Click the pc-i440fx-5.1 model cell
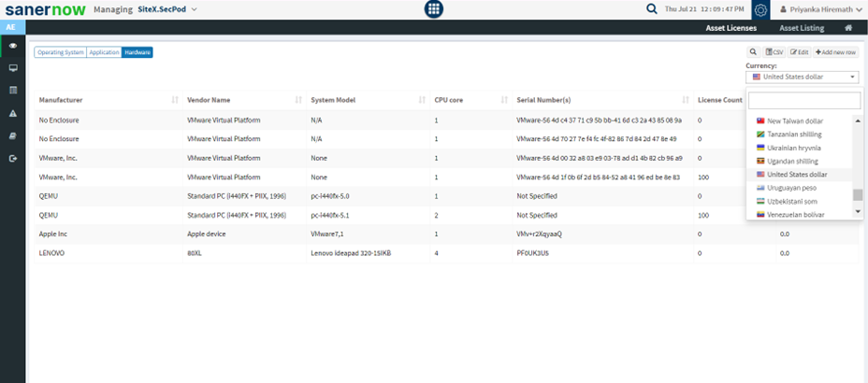This screenshot has height=383, width=868. coord(368,215)
